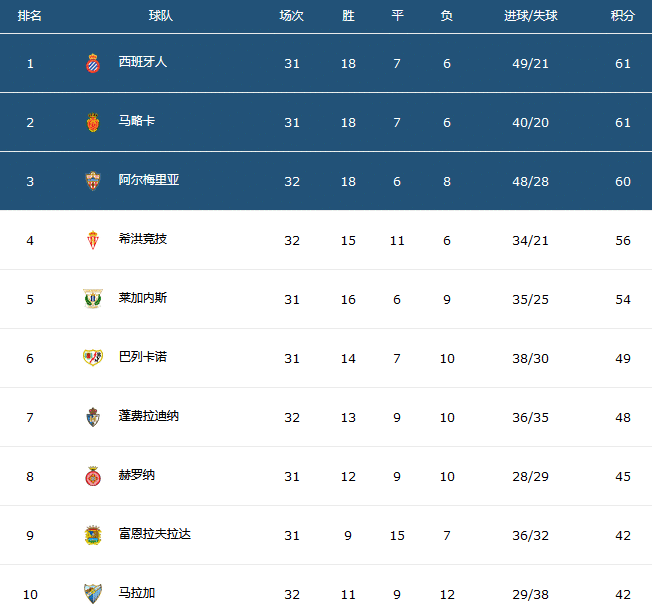Click the 赫罗纳 team crest icon
The width and height of the screenshot is (652, 609).
[93, 476]
